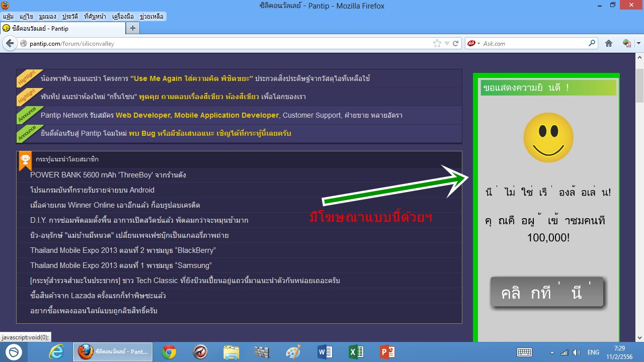The image size is (644, 362).
Task: Go to the Firefox home page icon
Action: pyautogui.click(x=609, y=44)
